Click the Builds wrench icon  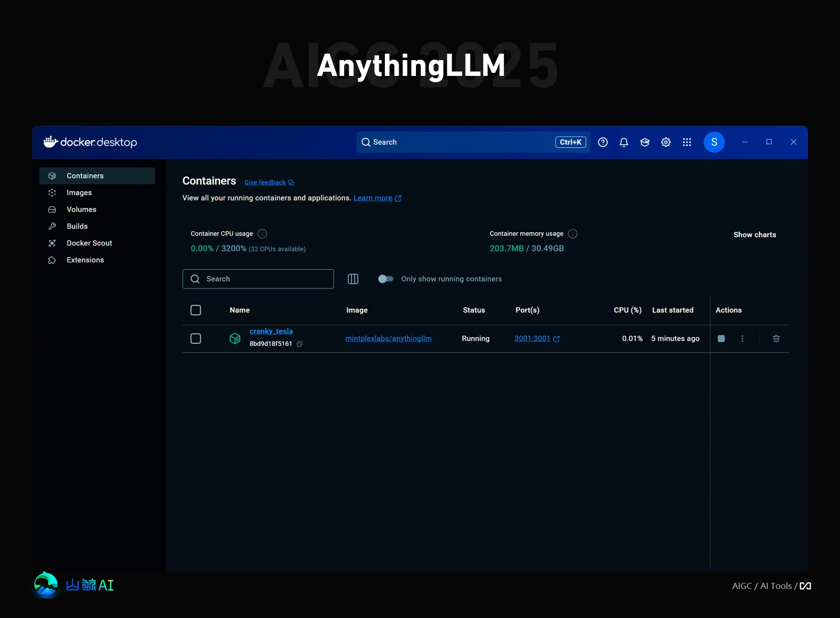(x=52, y=226)
